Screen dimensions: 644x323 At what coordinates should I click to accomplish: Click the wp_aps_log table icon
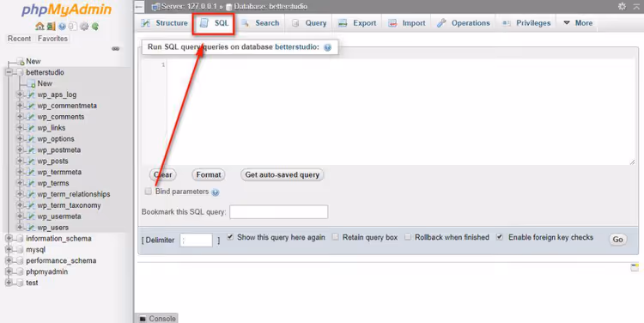click(x=31, y=94)
